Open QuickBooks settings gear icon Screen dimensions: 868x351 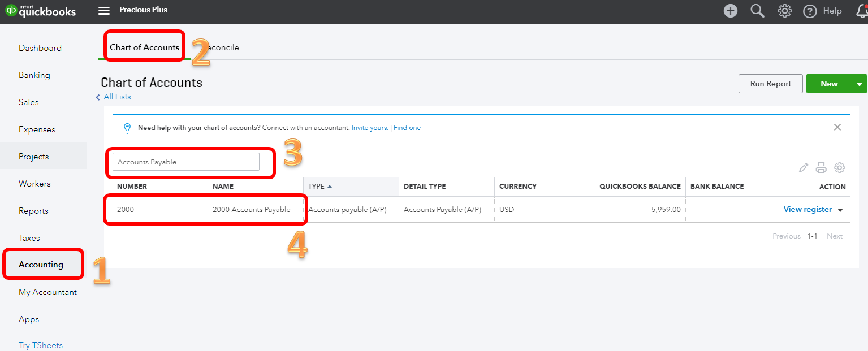tap(784, 10)
